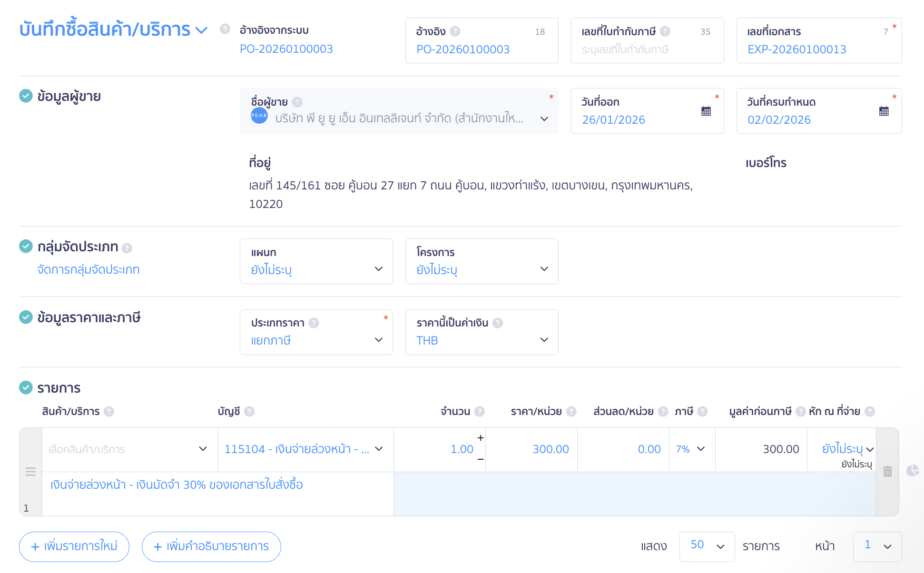The height and width of the screenshot is (573, 924).
Task: Click the กลุ่มจัดประเภท section check circle
Action: [x=26, y=247]
